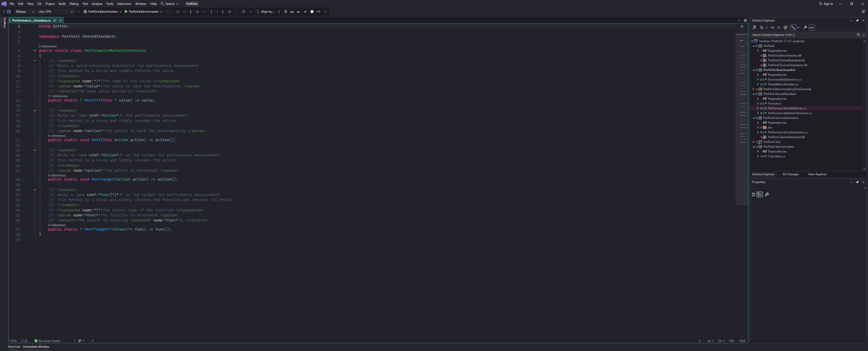868x351 pixels.
Task: Collapse the PerformanceMarkerExtensions class fold chevron
Action: [35, 51]
